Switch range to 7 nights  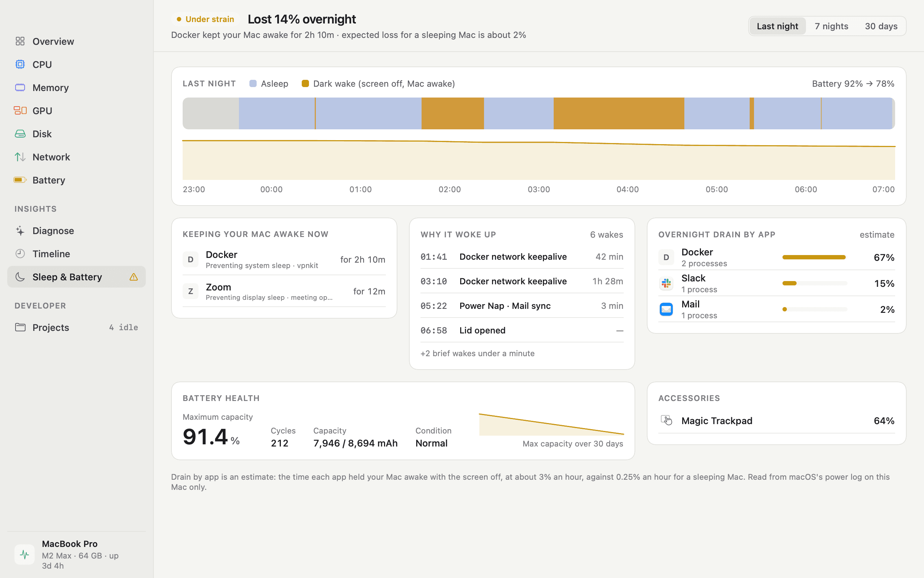[x=831, y=26]
